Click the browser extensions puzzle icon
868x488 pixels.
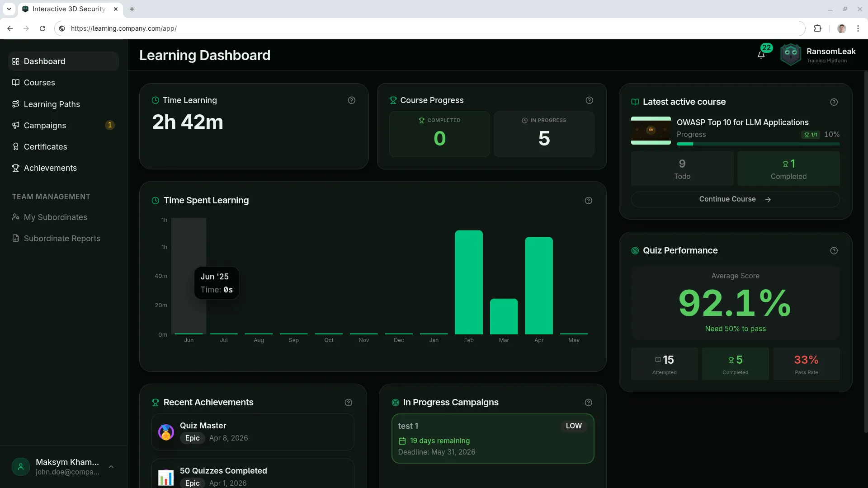[817, 28]
